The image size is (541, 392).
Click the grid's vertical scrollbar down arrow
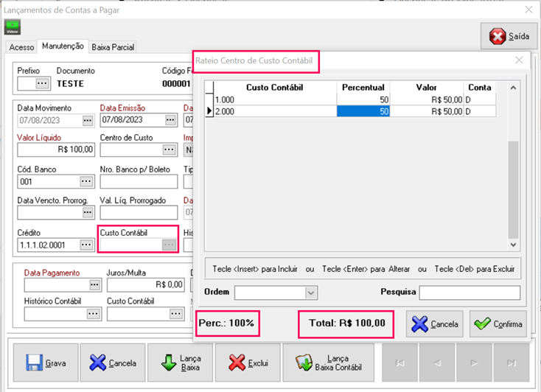[514, 245]
